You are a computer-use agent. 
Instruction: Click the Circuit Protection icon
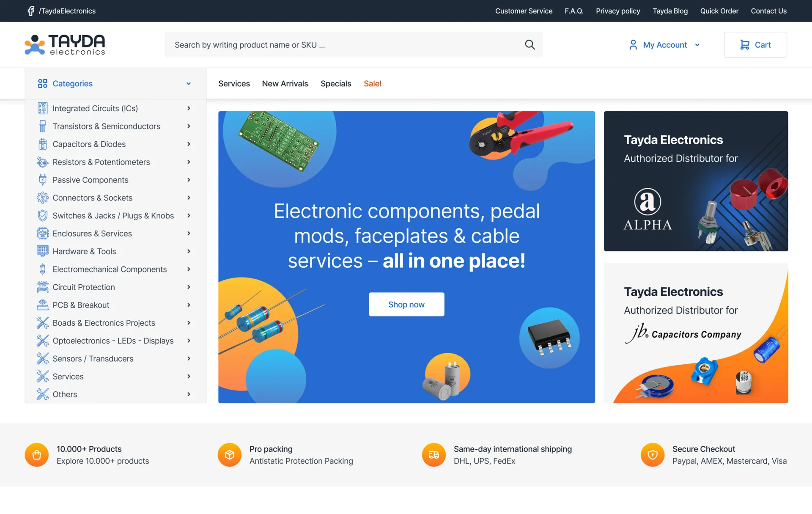click(x=43, y=287)
